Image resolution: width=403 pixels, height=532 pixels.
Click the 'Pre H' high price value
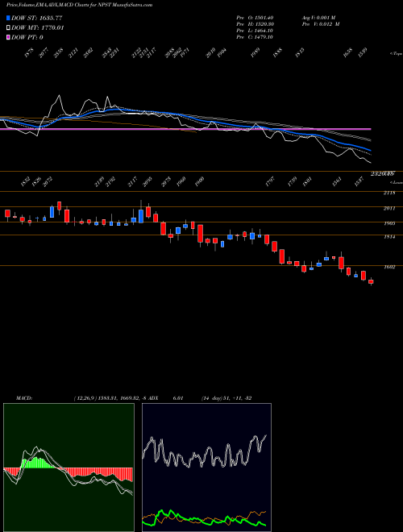[255, 24]
